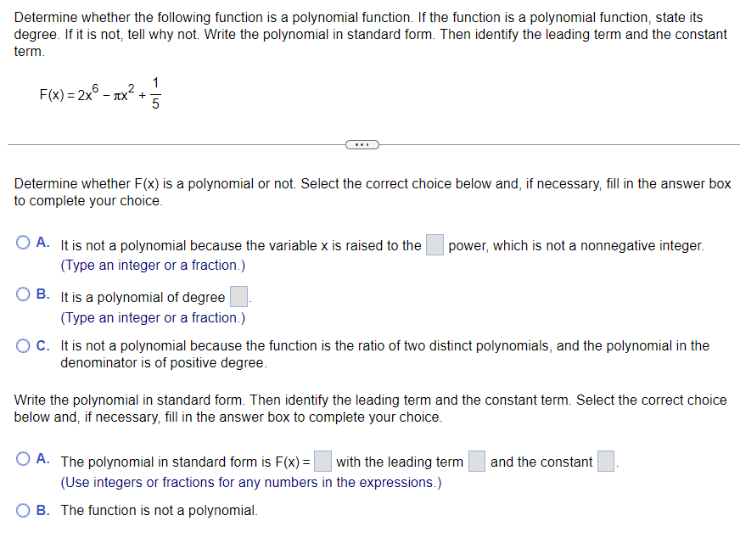Click the leading term answer box
This screenshot has width=740, height=560.
(476, 461)
